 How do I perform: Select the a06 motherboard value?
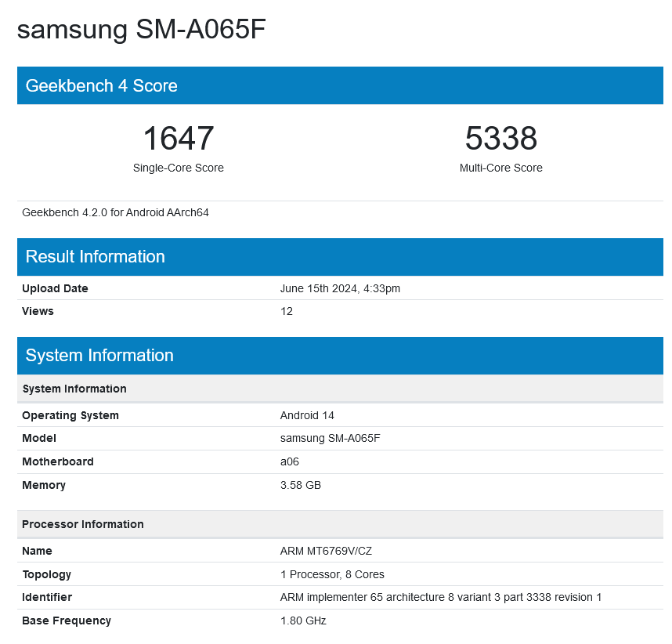pyautogui.click(x=289, y=461)
